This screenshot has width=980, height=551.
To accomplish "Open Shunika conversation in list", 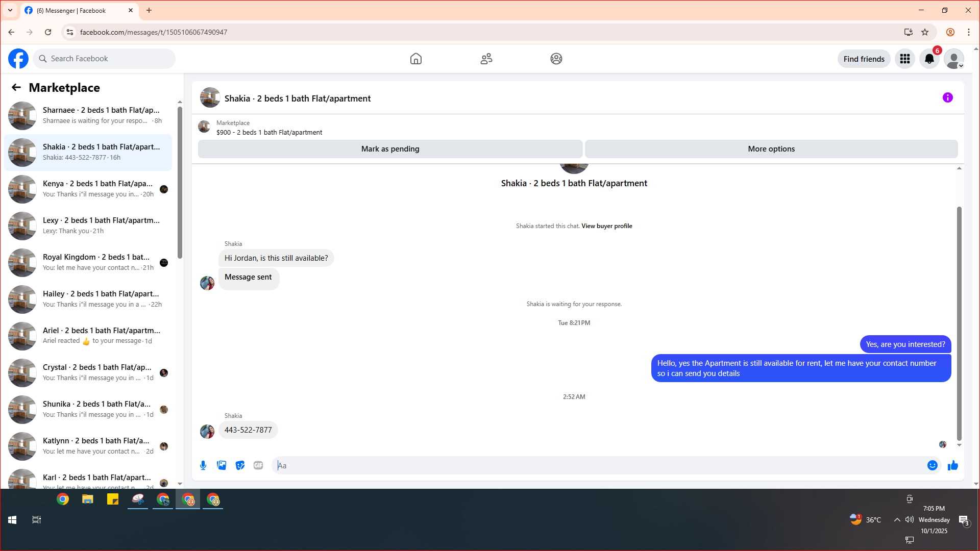I will (x=88, y=409).
